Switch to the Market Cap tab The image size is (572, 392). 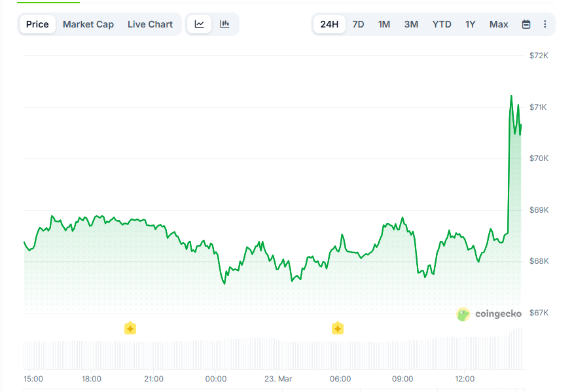pos(88,24)
